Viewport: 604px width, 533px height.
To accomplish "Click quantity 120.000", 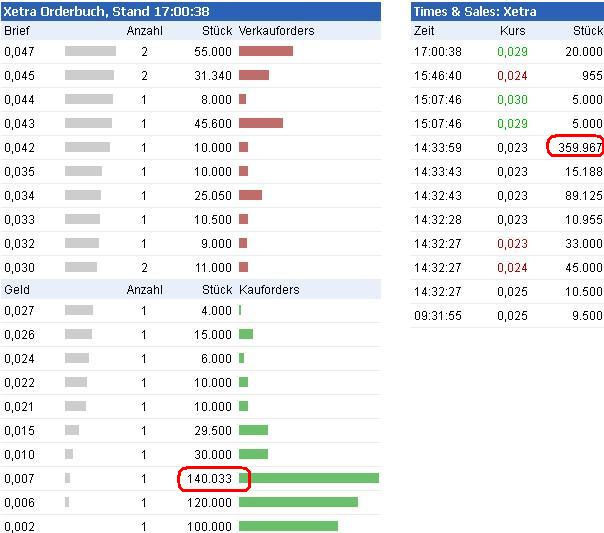I will (209, 502).
